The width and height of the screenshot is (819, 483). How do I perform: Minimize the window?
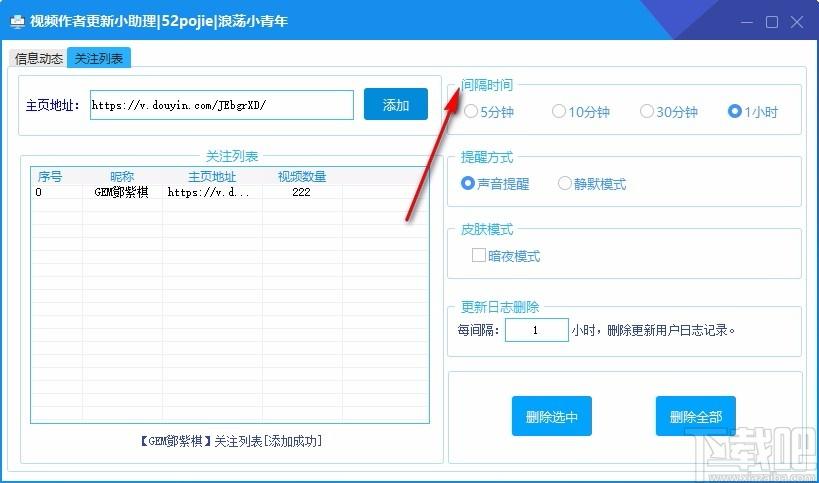(747, 22)
